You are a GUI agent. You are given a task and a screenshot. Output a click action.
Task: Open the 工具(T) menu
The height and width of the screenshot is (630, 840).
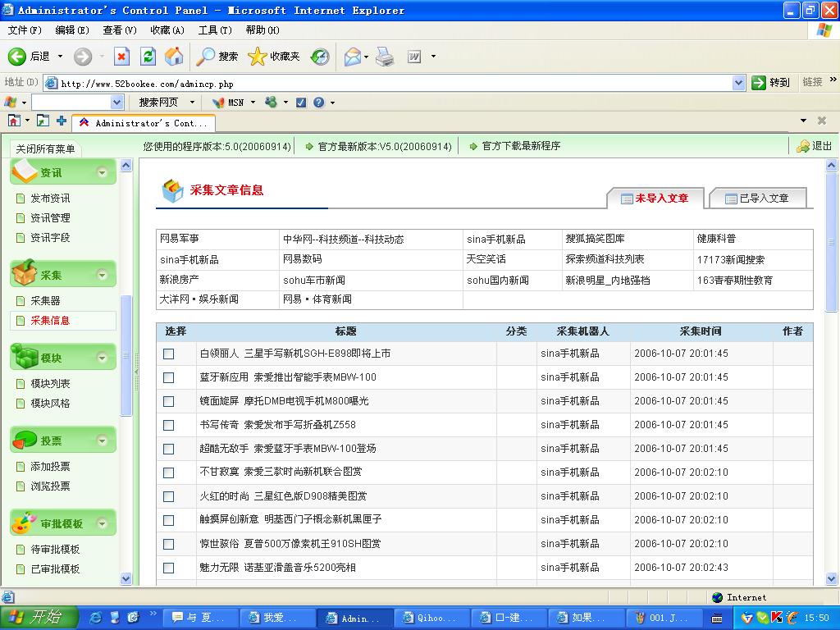pos(216,30)
